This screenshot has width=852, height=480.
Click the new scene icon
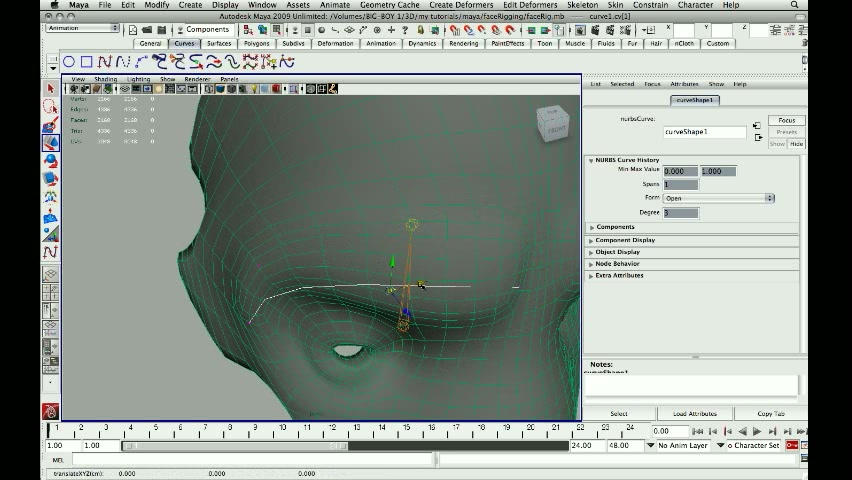pos(133,30)
